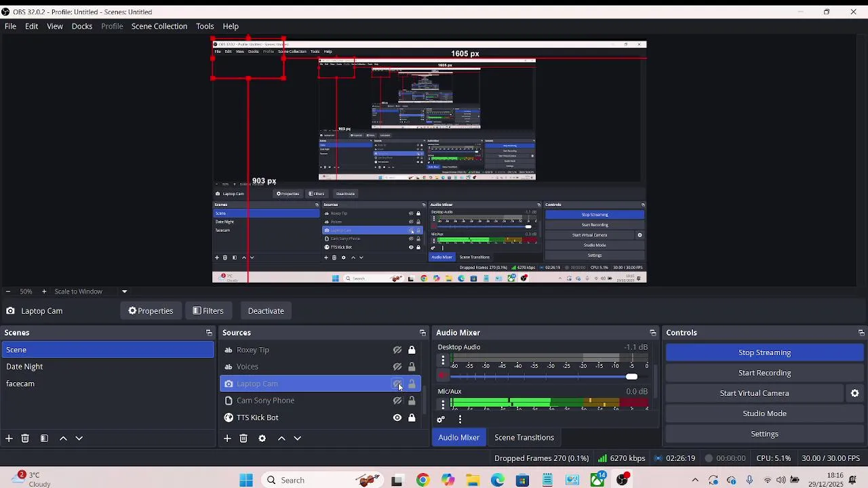Open Microsoft Edge from the taskbar
This screenshot has width=868, height=488.
pyautogui.click(x=498, y=480)
